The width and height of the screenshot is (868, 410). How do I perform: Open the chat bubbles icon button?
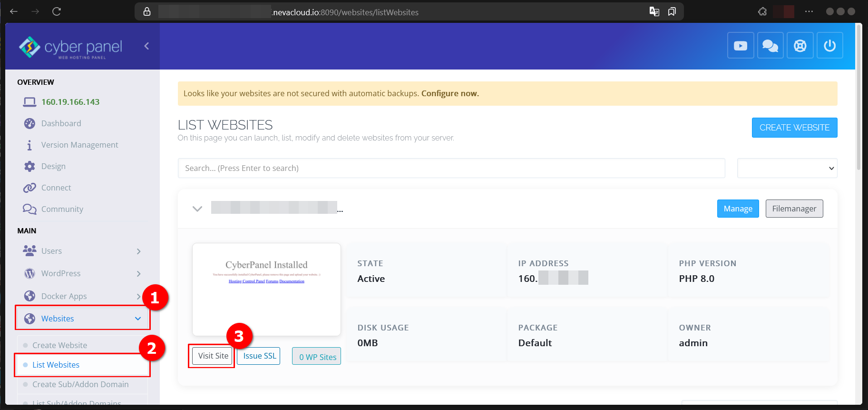pyautogui.click(x=770, y=45)
